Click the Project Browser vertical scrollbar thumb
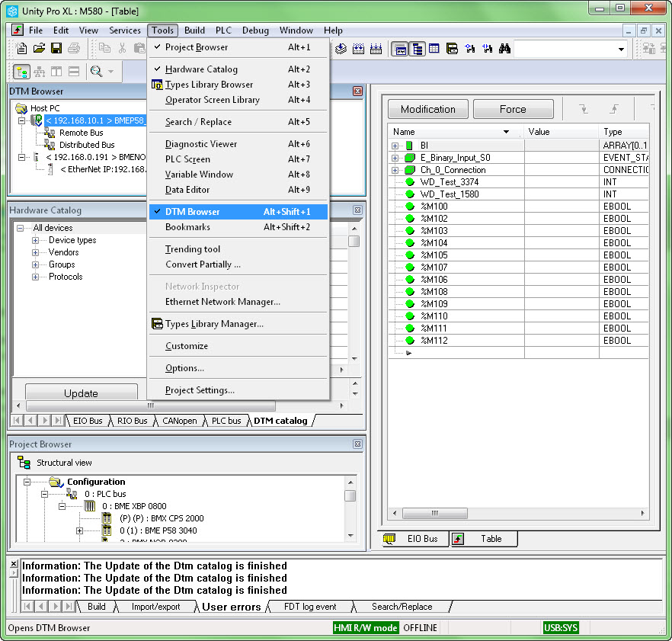The width and height of the screenshot is (672, 641). [350, 495]
